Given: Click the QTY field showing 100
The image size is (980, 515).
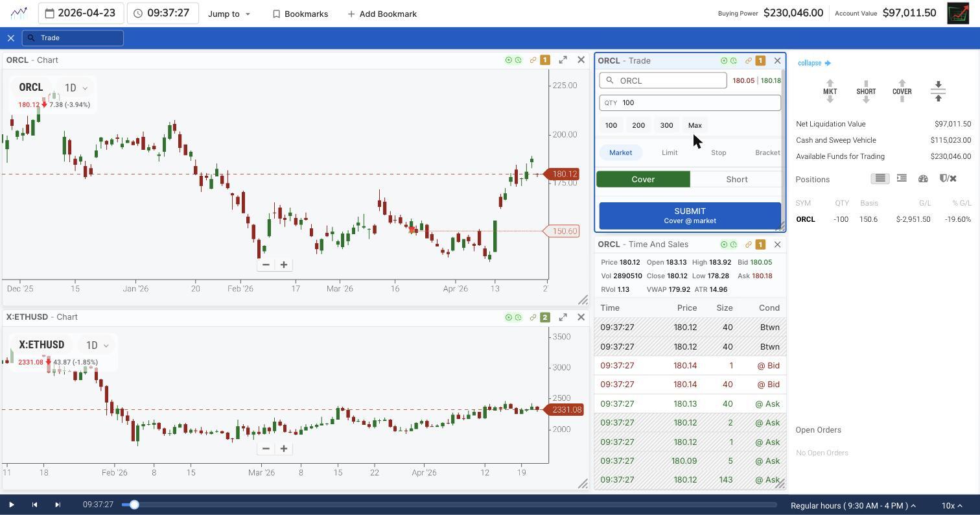Looking at the screenshot, I should tap(690, 102).
